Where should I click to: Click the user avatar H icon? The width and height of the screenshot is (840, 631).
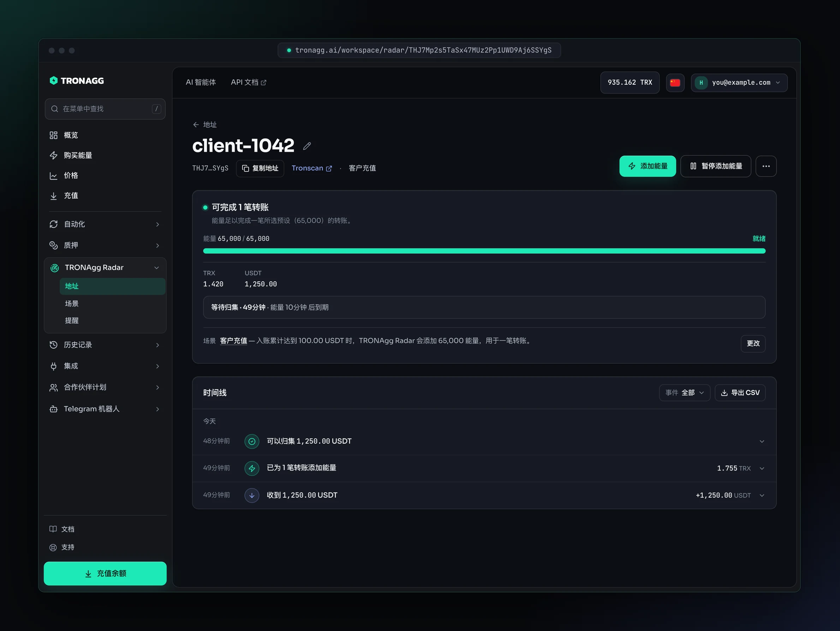(x=701, y=82)
